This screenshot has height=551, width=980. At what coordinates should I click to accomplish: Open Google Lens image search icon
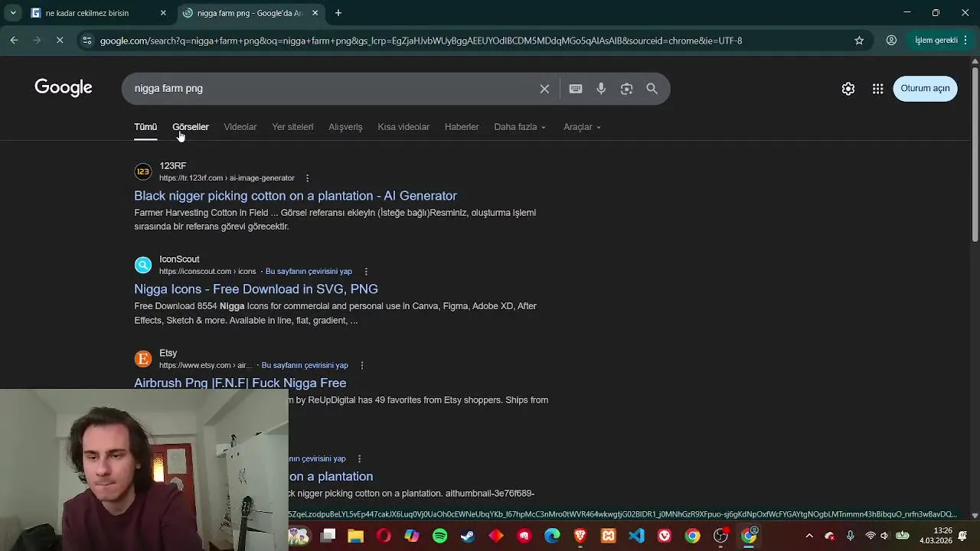tap(626, 89)
